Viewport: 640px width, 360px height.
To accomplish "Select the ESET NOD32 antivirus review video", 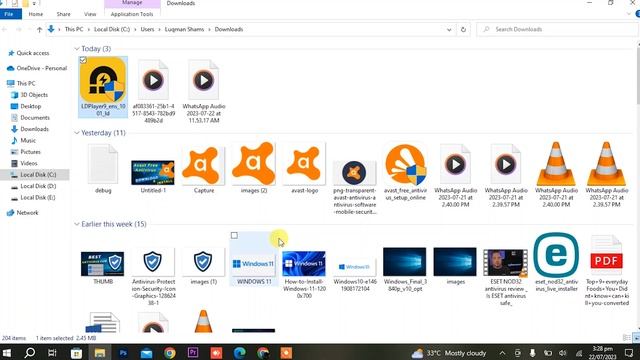I will click(x=505, y=263).
